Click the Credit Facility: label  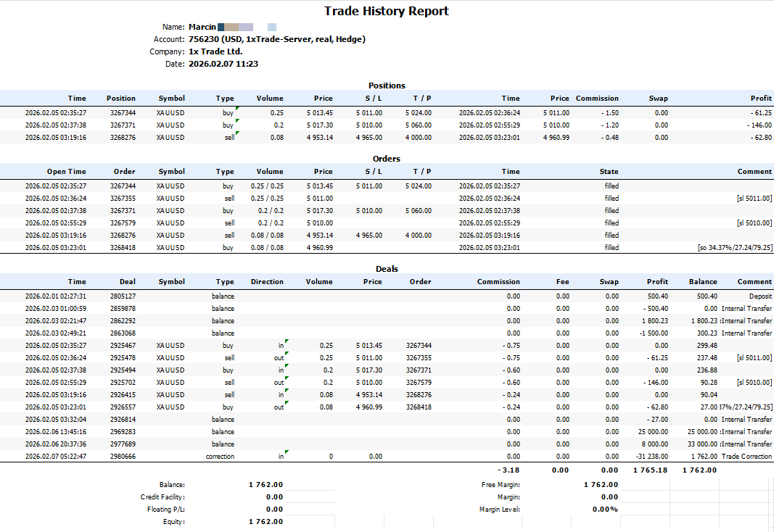tap(163, 497)
